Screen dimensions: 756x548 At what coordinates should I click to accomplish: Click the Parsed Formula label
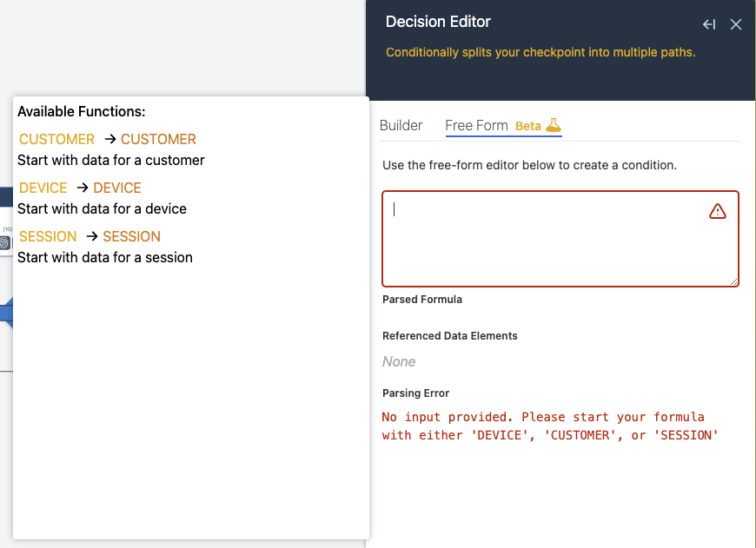[421, 300]
